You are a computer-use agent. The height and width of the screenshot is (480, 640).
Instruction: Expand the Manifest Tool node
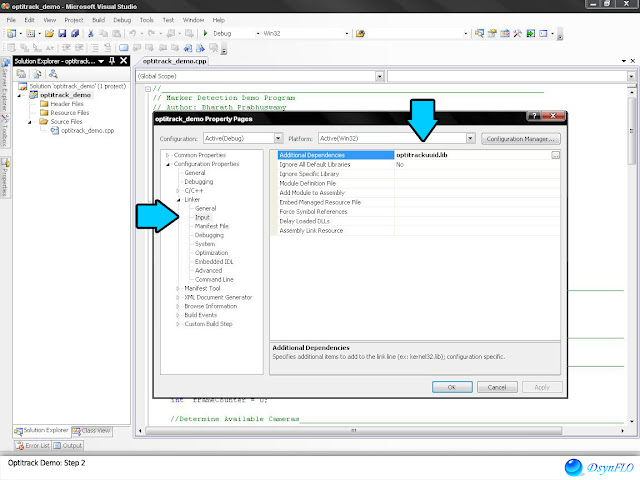coord(178,288)
